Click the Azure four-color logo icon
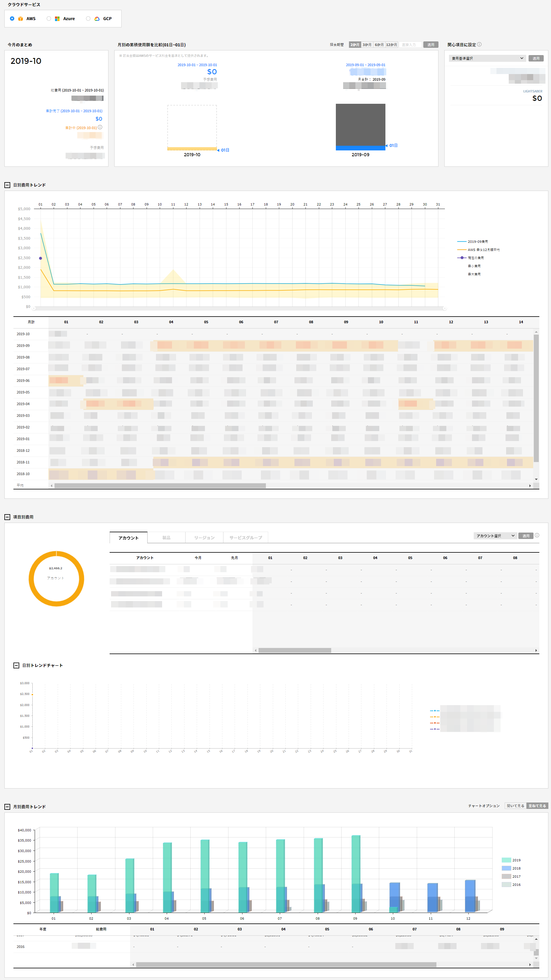The height and width of the screenshot is (980, 551). (x=57, y=19)
